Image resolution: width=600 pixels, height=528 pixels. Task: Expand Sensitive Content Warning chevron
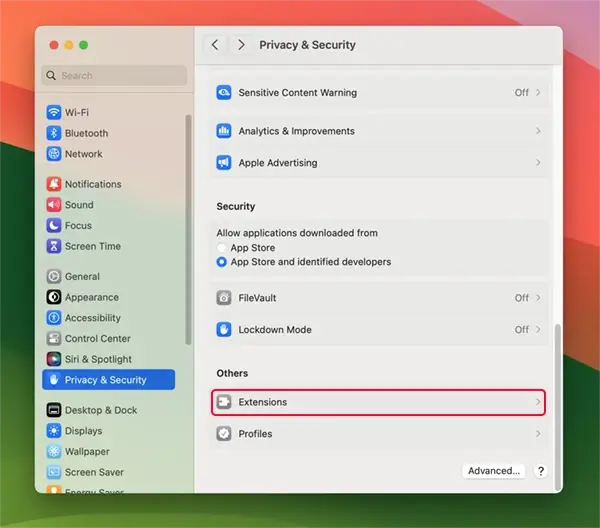[538, 92]
